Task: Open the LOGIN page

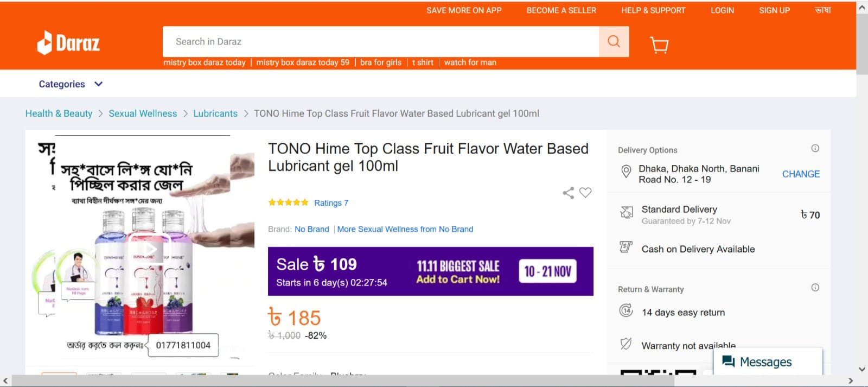Action: coord(722,10)
